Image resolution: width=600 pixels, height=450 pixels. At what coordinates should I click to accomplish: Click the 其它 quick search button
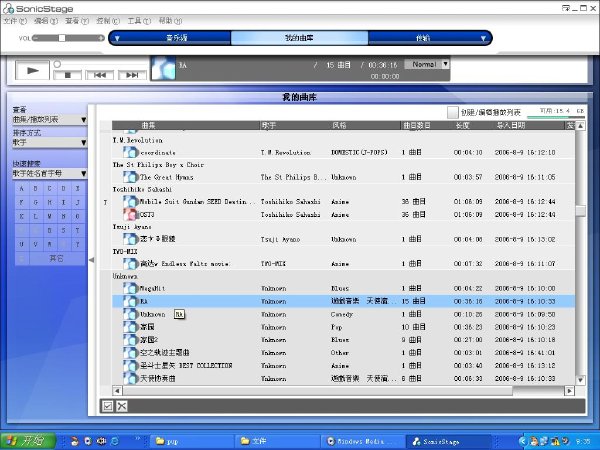pyautogui.click(x=57, y=258)
